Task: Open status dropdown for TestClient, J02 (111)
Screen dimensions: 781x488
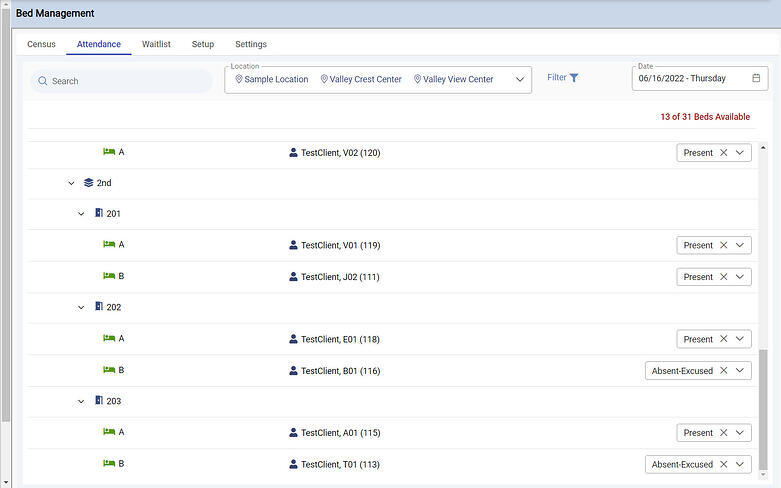Action: 740,276
